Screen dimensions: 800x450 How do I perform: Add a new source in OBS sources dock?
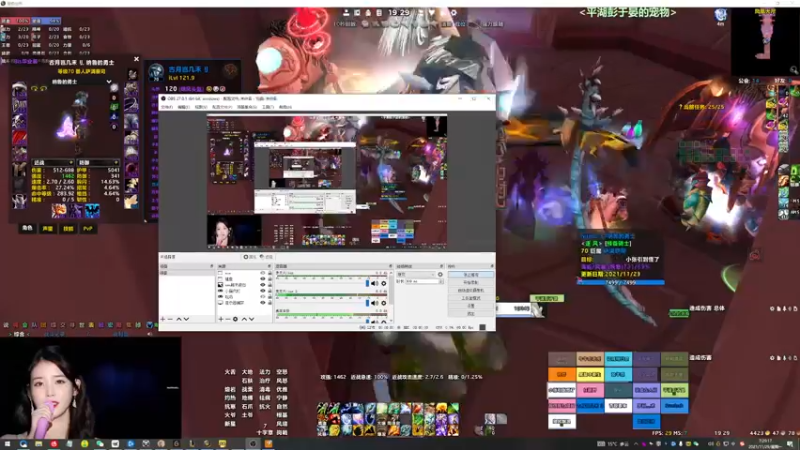click(x=221, y=319)
